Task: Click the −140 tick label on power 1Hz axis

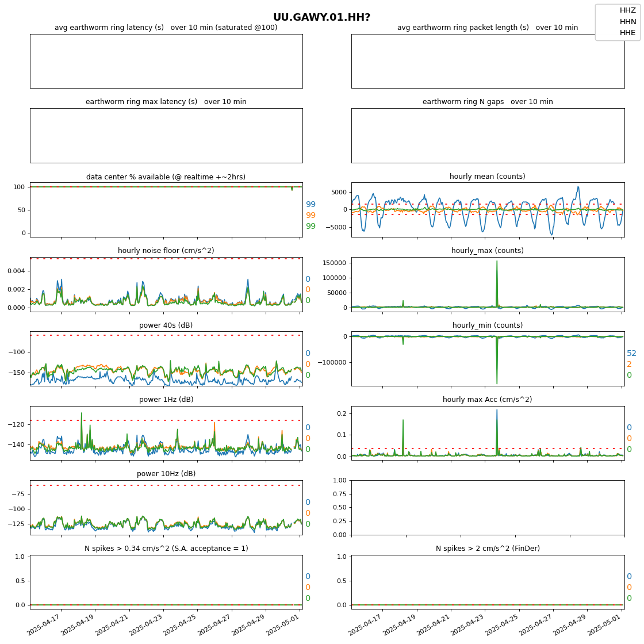Action: [x=17, y=445]
